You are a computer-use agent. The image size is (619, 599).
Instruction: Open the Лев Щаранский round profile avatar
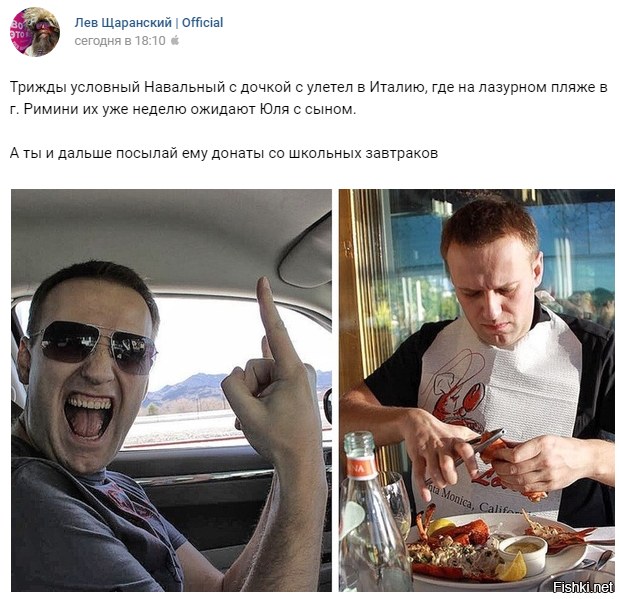coord(35,32)
